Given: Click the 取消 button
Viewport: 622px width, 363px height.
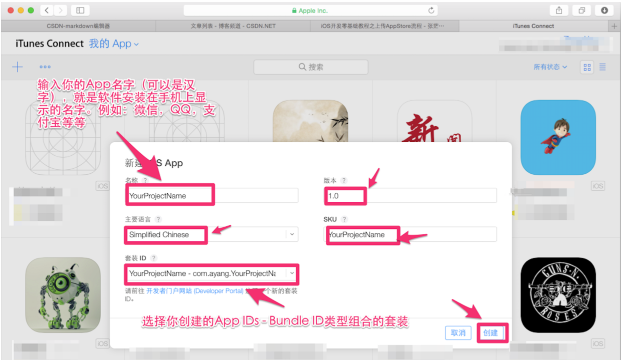Looking at the screenshot, I should 458,332.
